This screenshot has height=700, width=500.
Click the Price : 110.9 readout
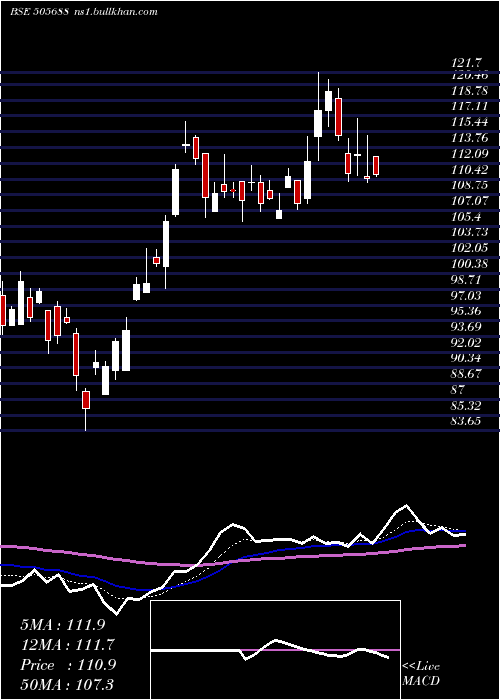tap(68, 665)
